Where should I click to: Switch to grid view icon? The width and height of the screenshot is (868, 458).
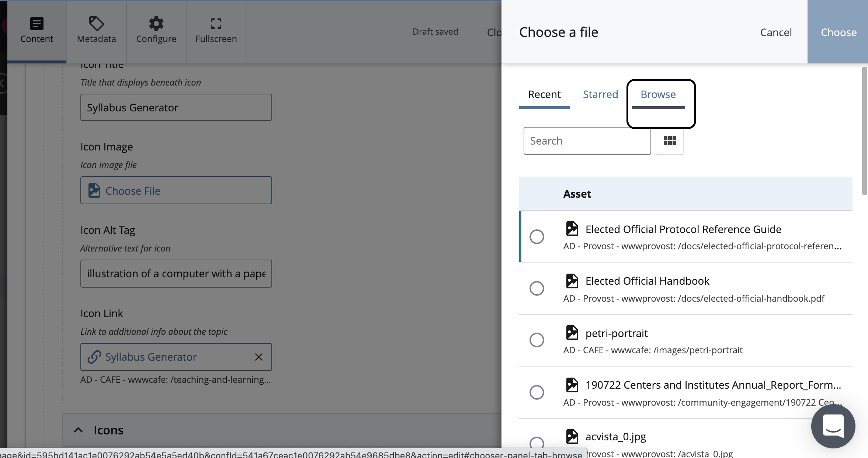pyautogui.click(x=670, y=141)
